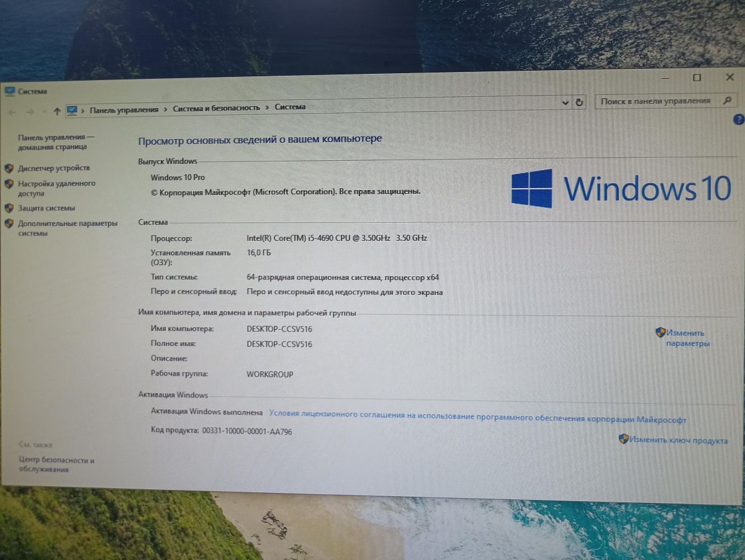The height and width of the screenshot is (560, 745).
Task: Click the Описание: label
Action: tap(169, 359)
